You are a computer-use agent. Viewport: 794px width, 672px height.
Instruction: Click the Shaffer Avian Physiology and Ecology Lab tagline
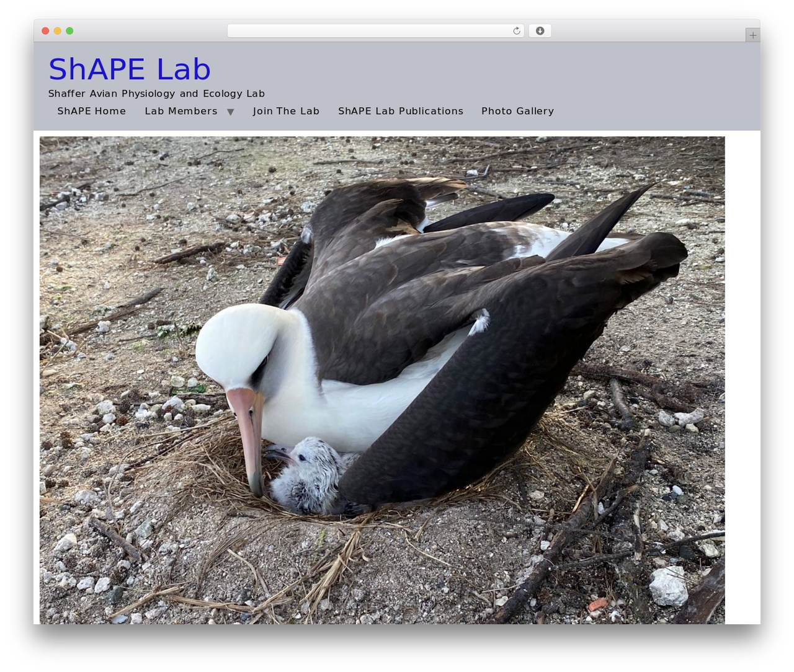point(156,94)
